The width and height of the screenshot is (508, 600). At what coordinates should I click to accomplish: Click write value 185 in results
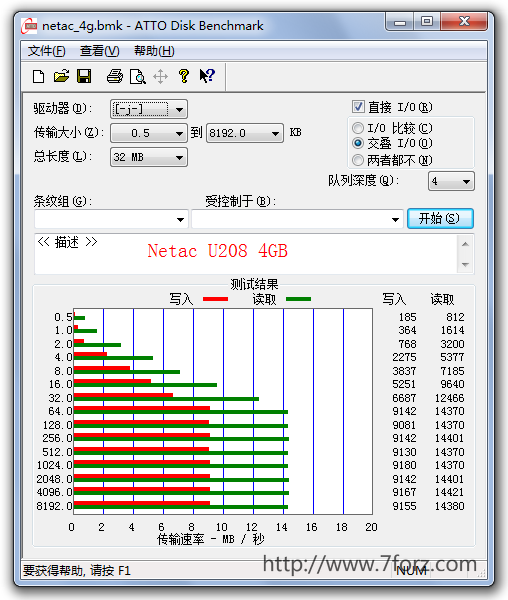[x=407, y=317]
